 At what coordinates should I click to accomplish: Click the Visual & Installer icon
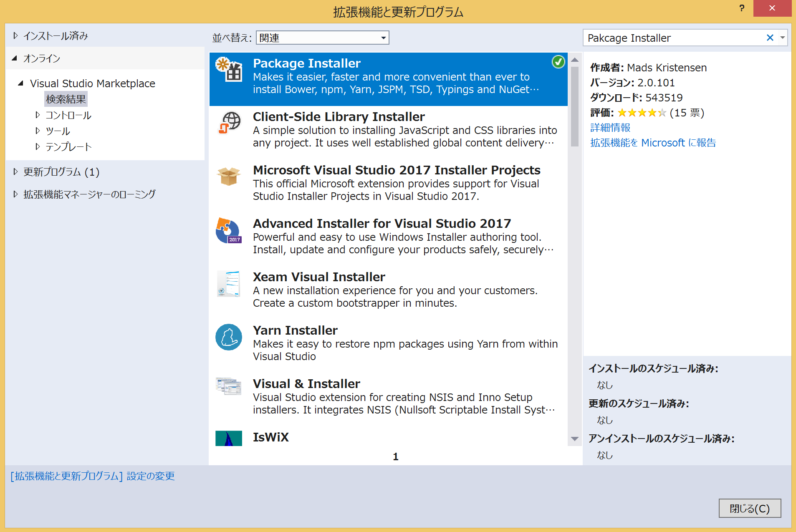click(229, 386)
